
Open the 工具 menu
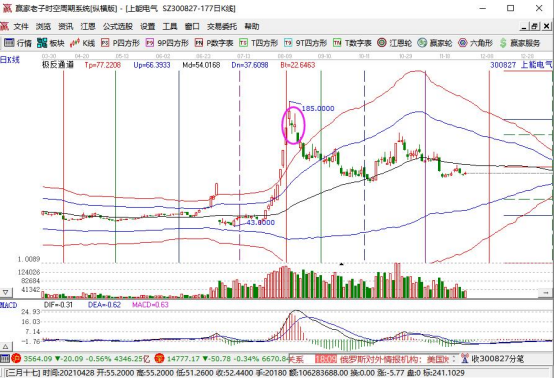point(170,26)
